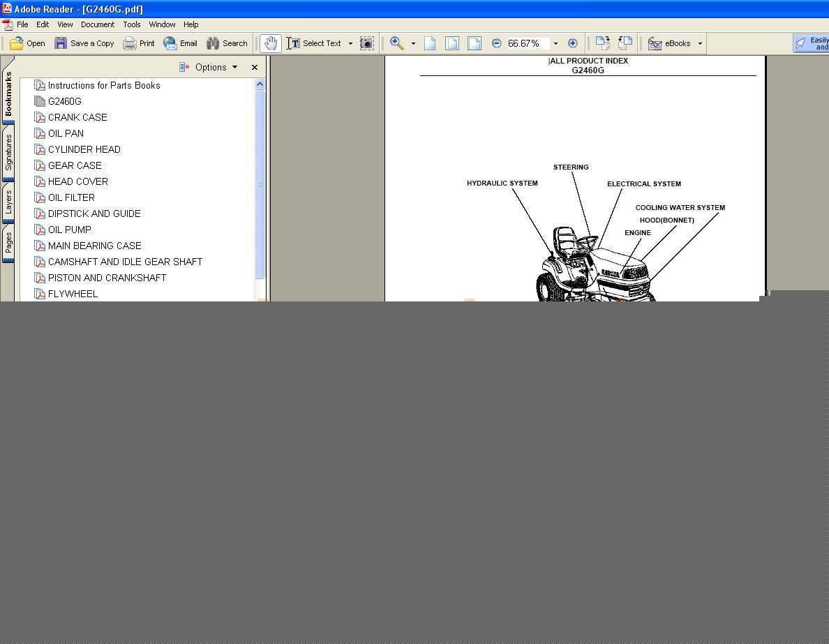
Task: Click the FLYWHEEL bookmark icon
Action: click(40, 294)
